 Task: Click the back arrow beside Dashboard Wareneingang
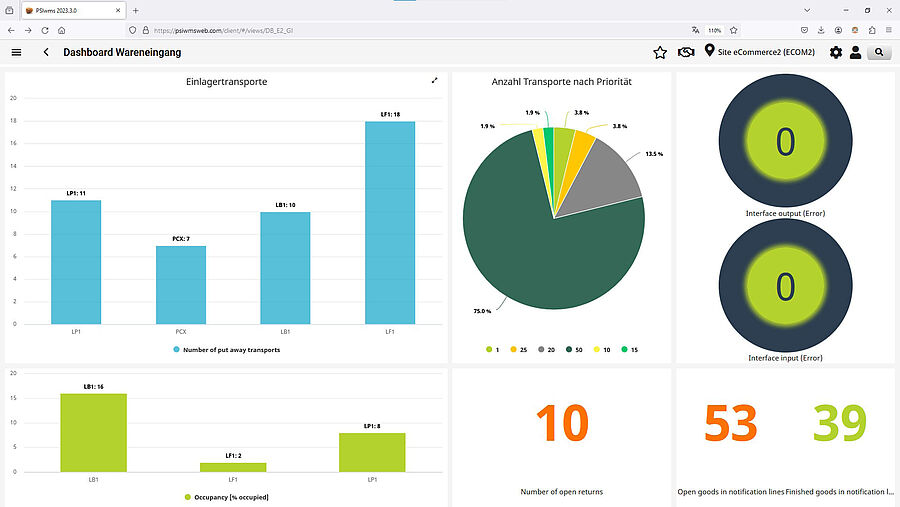pyautogui.click(x=46, y=52)
